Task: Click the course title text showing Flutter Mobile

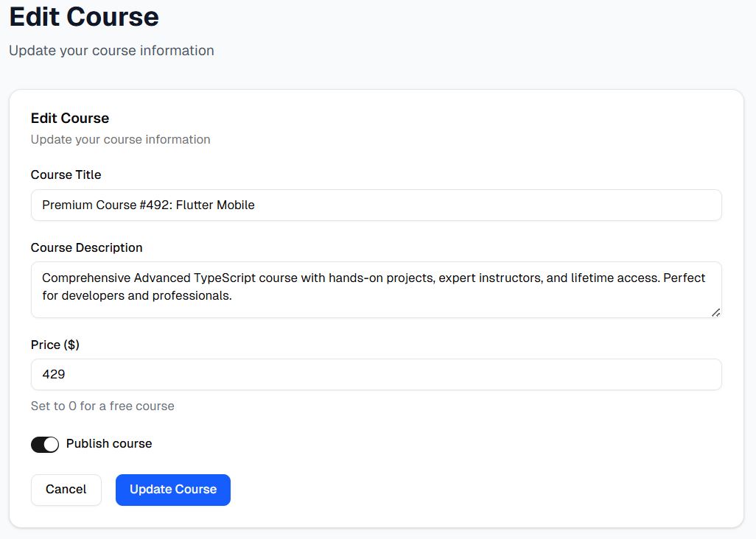Action: tap(147, 205)
